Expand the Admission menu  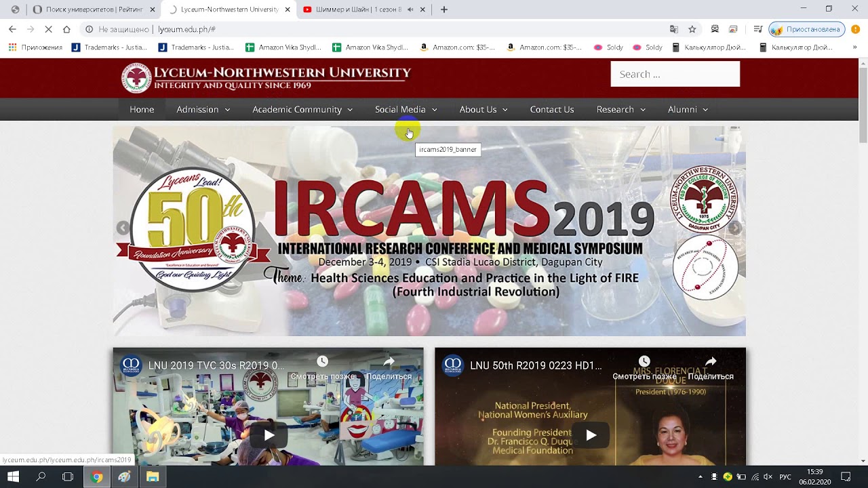203,109
